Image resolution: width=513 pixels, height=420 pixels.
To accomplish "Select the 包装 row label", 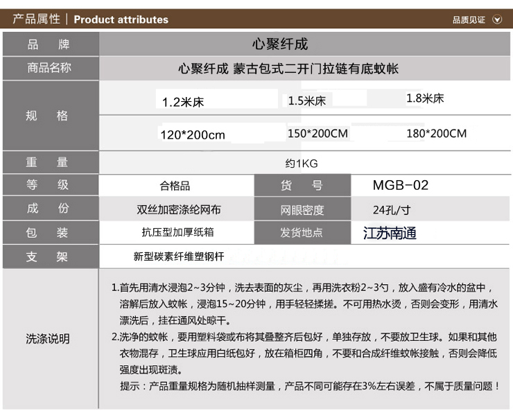I will pos(51,233).
